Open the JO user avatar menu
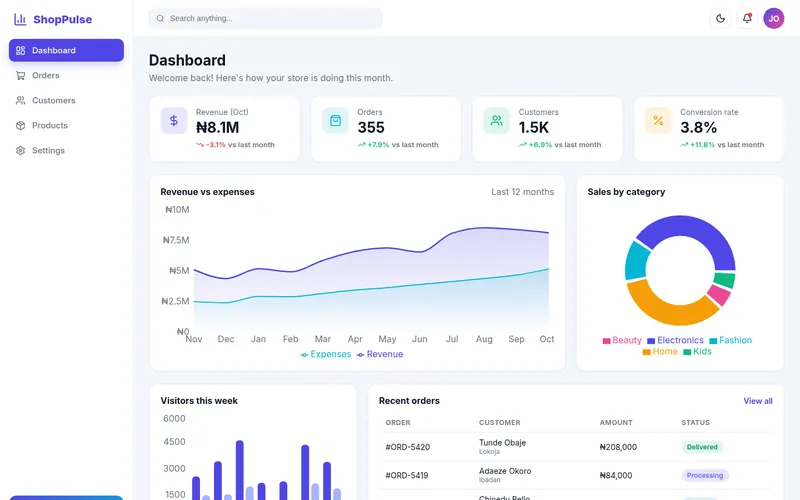800x500 pixels. [773, 18]
